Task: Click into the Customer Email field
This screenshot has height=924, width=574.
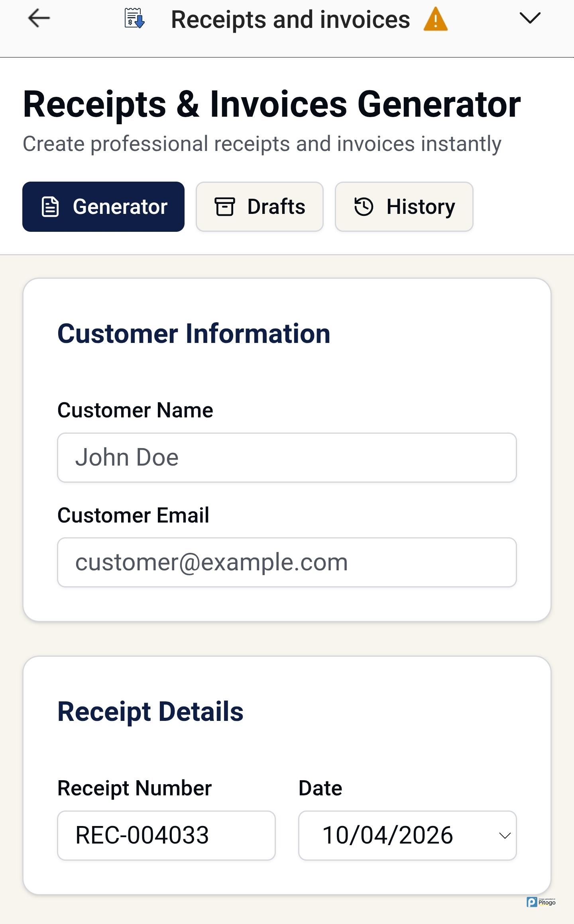Action: (x=287, y=562)
